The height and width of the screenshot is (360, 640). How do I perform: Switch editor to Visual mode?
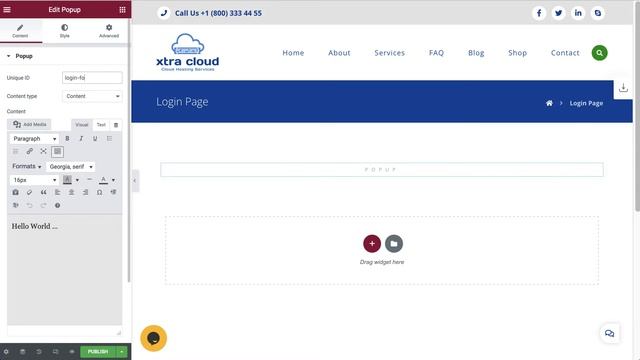(x=82, y=125)
